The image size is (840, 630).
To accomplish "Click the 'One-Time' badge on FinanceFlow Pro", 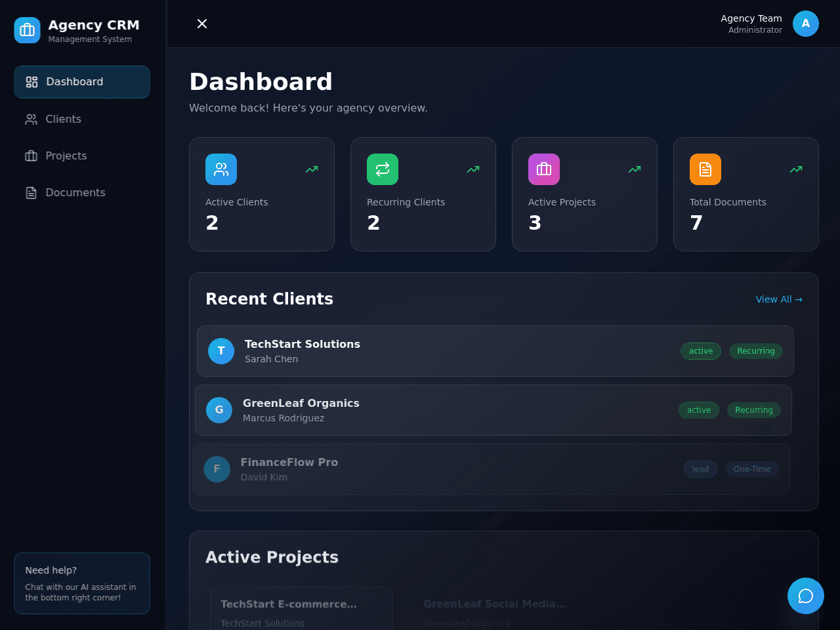I will pos(752,469).
